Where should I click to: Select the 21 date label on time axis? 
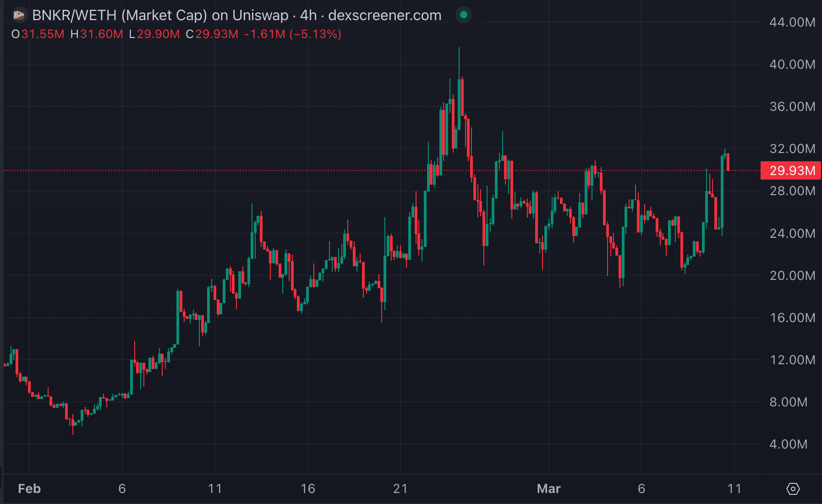400,489
